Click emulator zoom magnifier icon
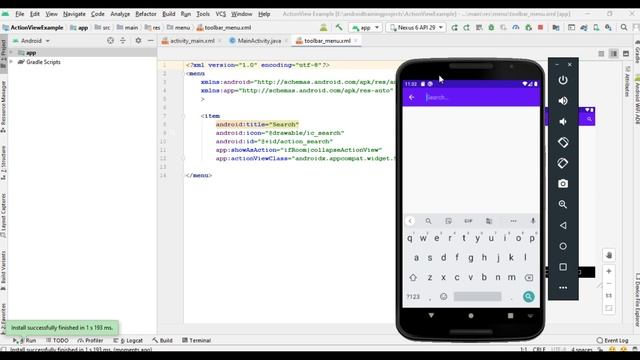Viewport: 640px width, 360px height. pos(563,204)
